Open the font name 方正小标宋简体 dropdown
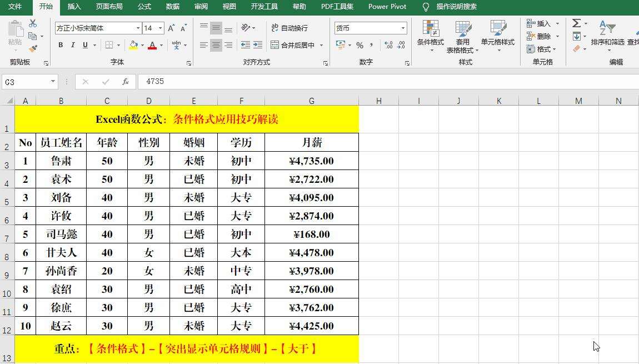Image resolution: width=639 pixels, height=364 pixels. [x=138, y=28]
